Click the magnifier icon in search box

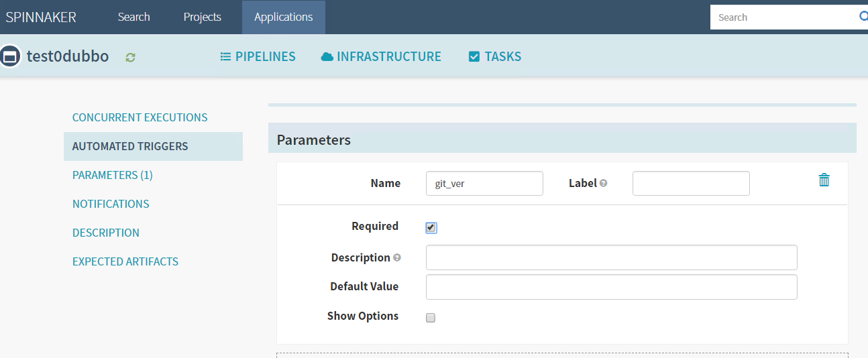863,17
